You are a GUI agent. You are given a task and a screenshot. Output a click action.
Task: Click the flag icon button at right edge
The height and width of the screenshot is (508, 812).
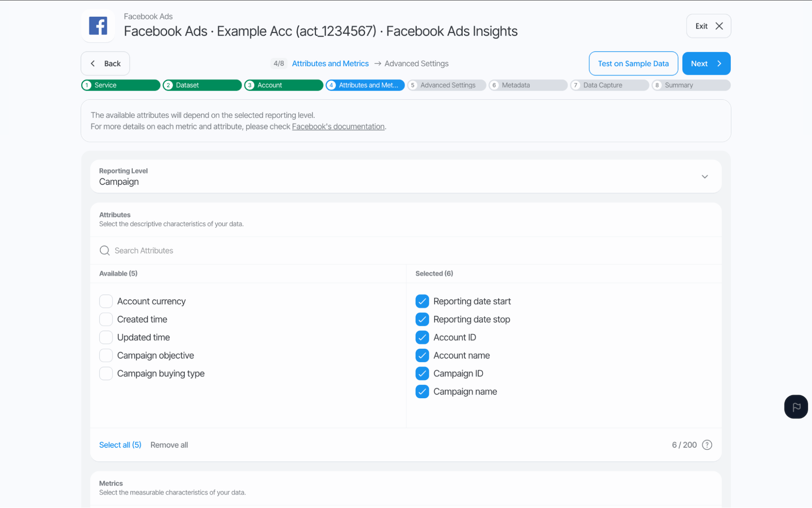796,406
